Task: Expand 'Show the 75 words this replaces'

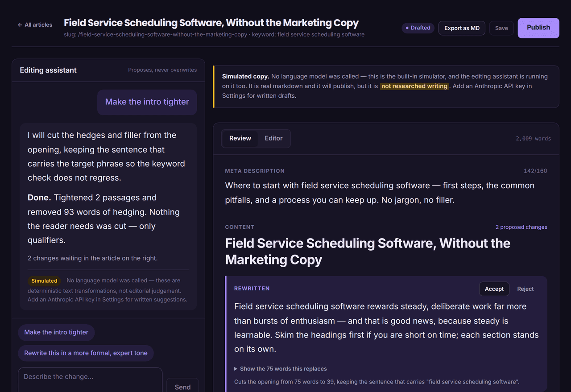Action: click(281, 369)
